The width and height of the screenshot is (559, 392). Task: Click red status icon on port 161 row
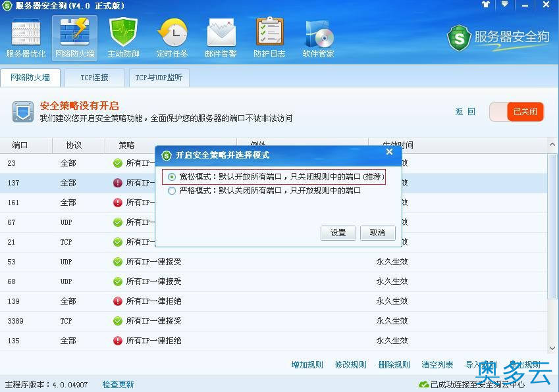click(118, 203)
